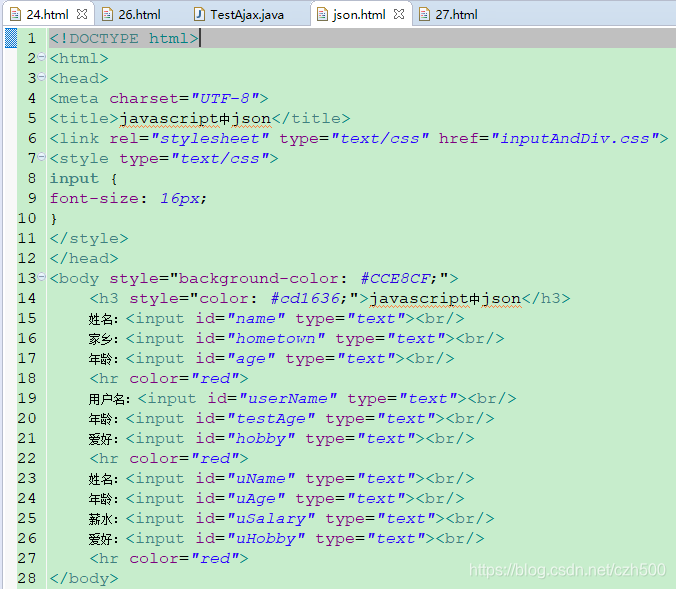Click line number 14 in the gutter
The image size is (676, 589).
click(27, 298)
